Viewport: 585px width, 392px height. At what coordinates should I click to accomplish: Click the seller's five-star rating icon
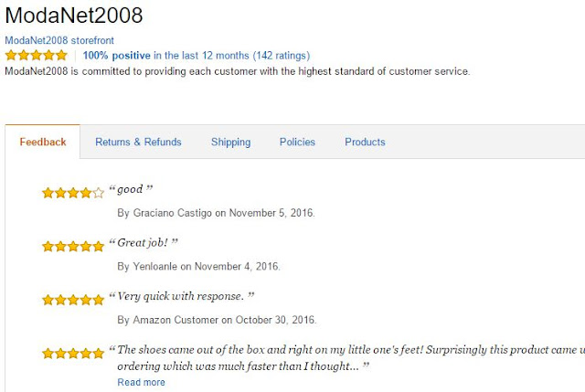pyautogui.click(x=37, y=56)
